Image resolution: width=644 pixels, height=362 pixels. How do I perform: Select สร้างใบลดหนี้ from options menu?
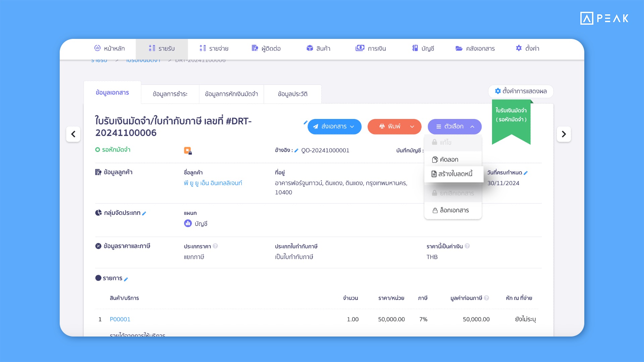click(x=453, y=174)
